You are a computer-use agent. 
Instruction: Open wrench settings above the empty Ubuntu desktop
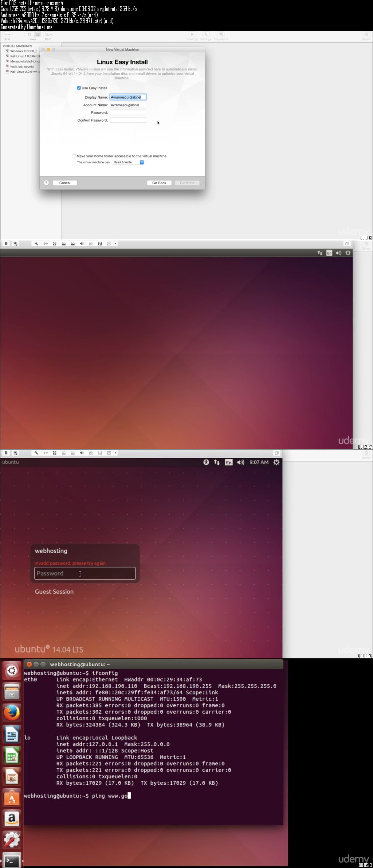[36, 244]
